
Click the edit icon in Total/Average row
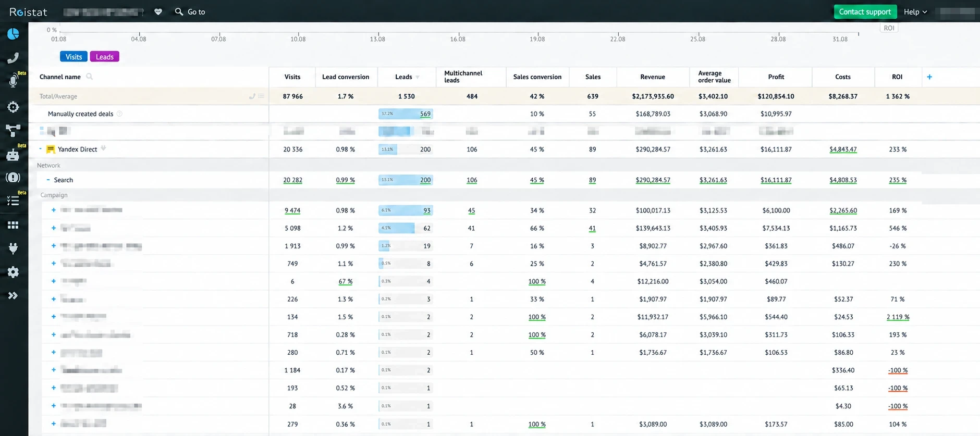pyautogui.click(x=252, y=96)
